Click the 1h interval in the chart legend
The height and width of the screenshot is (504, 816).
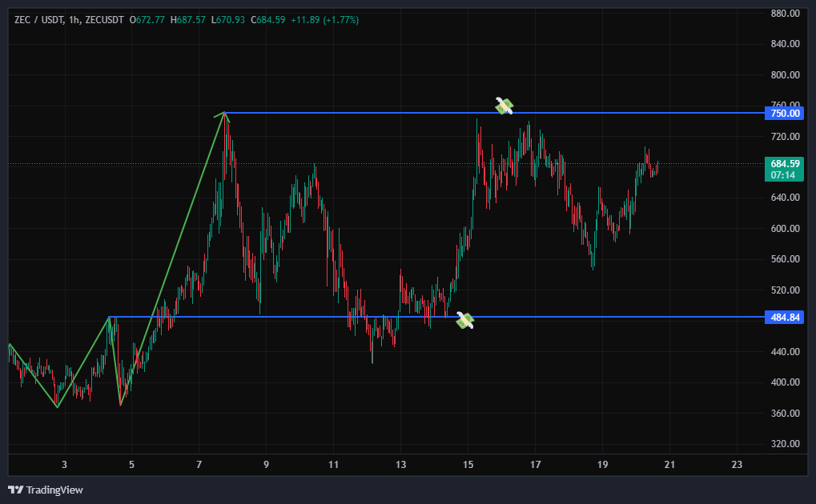pos(75,18)
